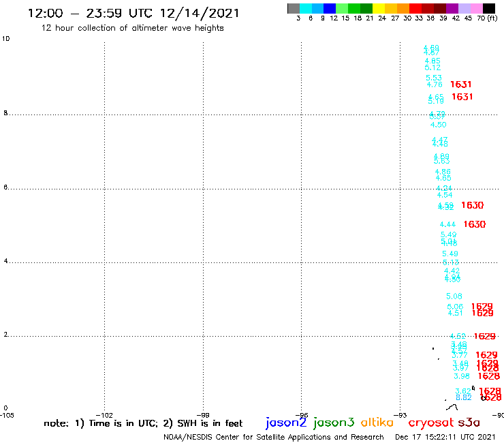The image size is (504, 443).
Task: Click the black swatch ending the scale
Action: point(489,8)
